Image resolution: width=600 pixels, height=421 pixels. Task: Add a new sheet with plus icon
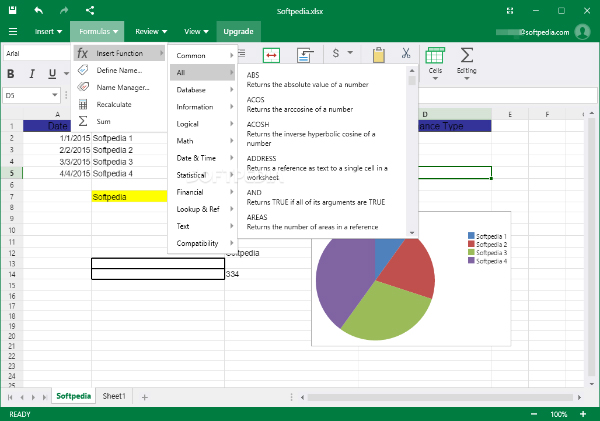[144, 397]
